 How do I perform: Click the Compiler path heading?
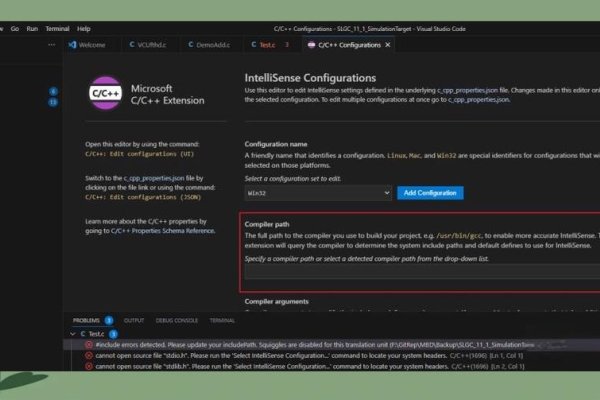[x=267, y=224]
